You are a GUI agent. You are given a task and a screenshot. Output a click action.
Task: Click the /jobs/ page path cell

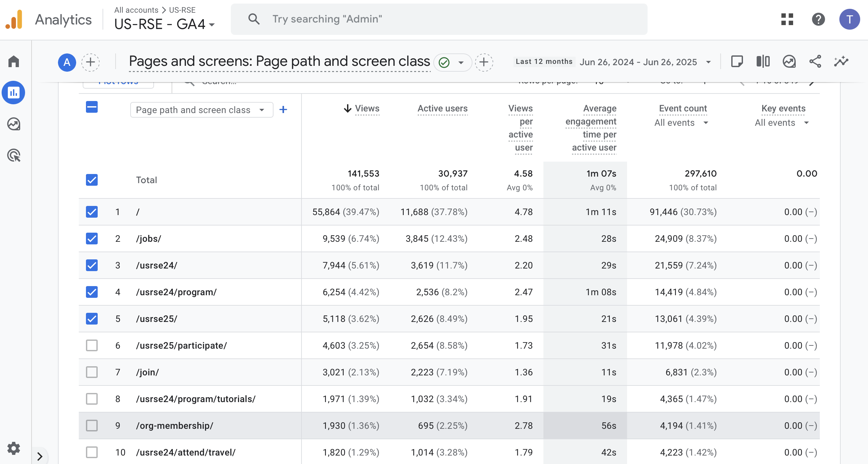point(148,239)
